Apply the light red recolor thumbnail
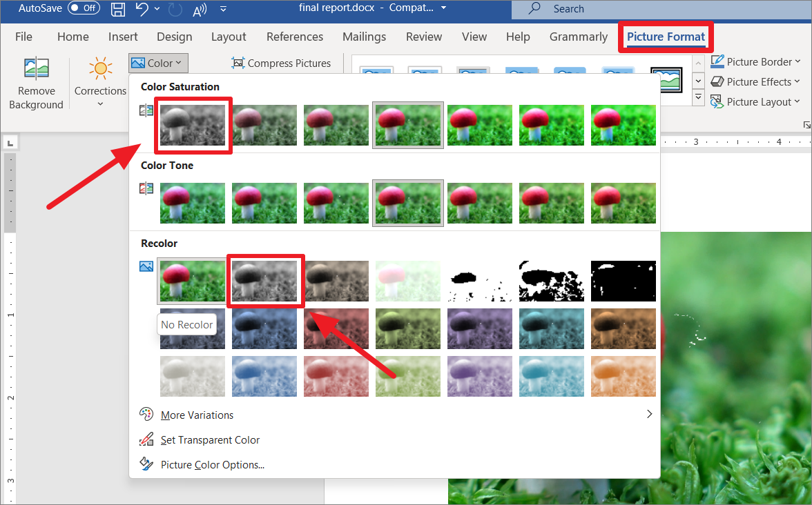The width and height of the screenshot is (812, 505). tap(336, 376)
